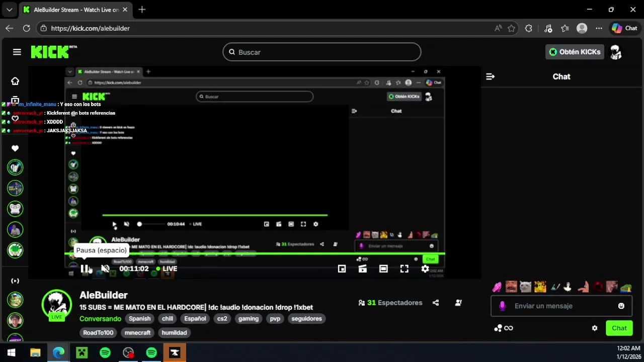Insert the pepe frog emote
644x362 pixels.
(x=625, y=288)
